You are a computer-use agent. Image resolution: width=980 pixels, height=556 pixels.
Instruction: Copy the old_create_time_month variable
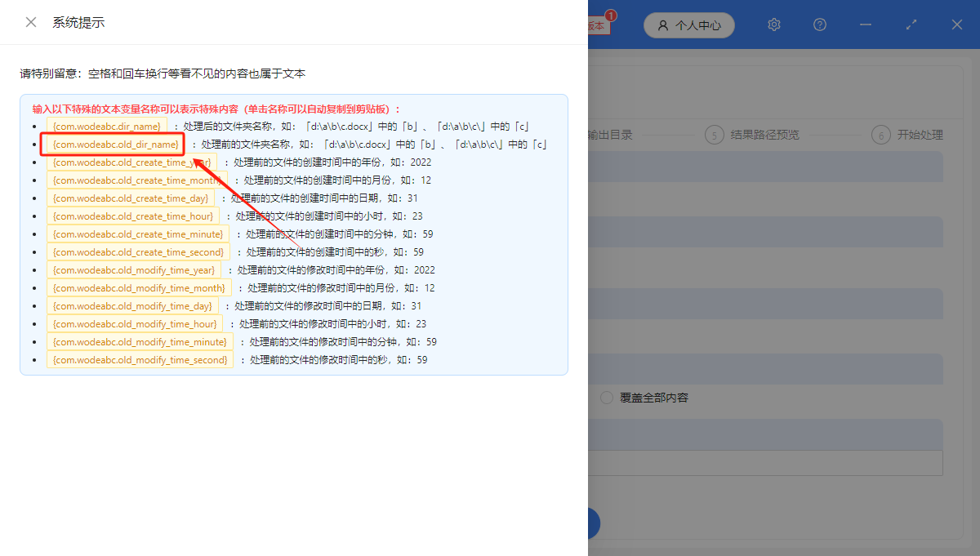point(137,180)
